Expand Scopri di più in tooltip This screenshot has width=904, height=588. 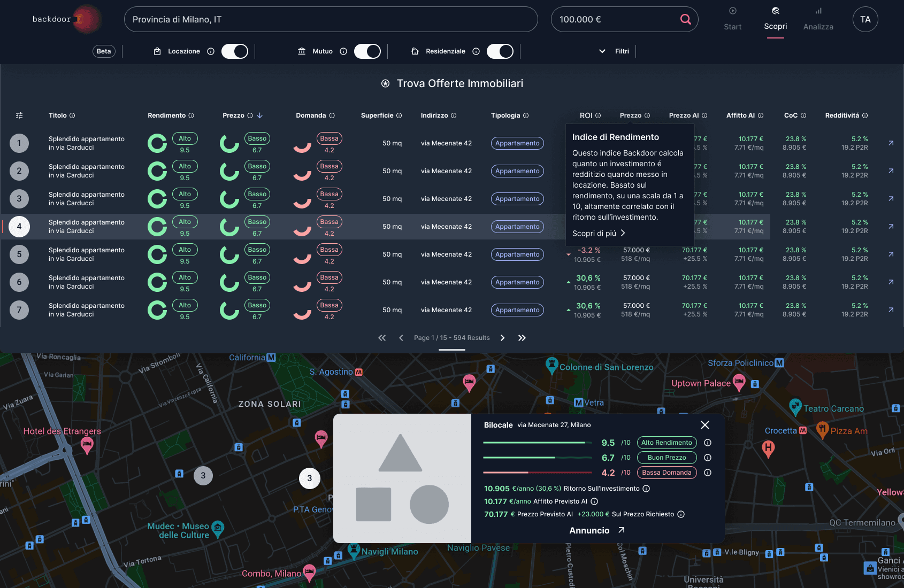[x=599, y=233]
